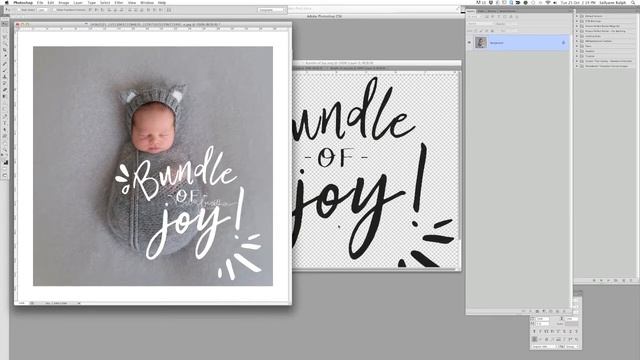
Task: Toggle All Caps in Character panel
Action: coord(546,331)
